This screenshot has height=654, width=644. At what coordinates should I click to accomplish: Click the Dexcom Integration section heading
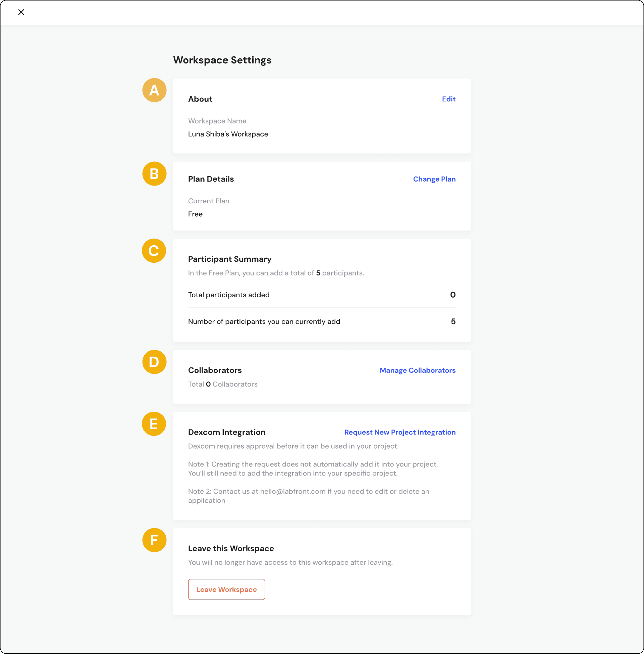pos(227,432)
